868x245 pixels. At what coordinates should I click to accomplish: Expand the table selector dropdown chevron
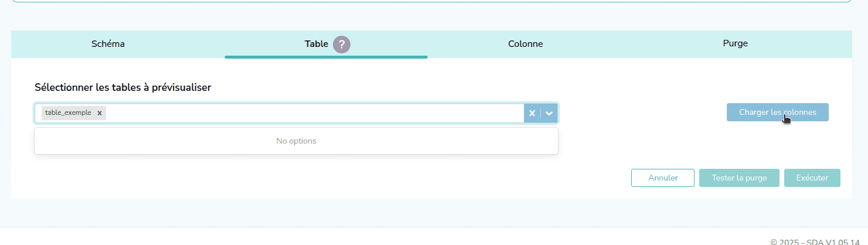coord(549,113)
